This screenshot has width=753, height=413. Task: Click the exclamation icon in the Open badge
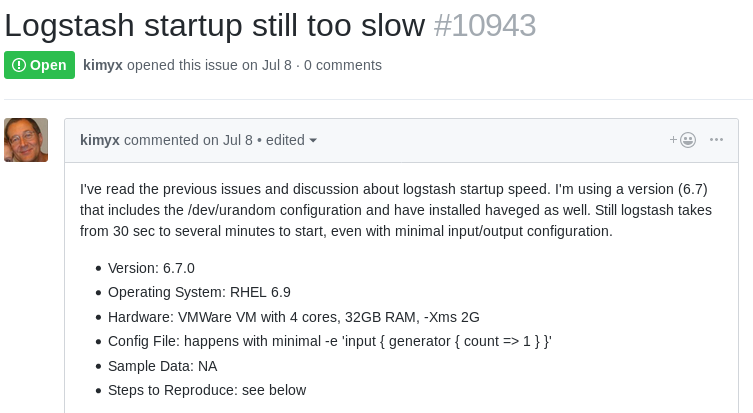tap(19, 65)
